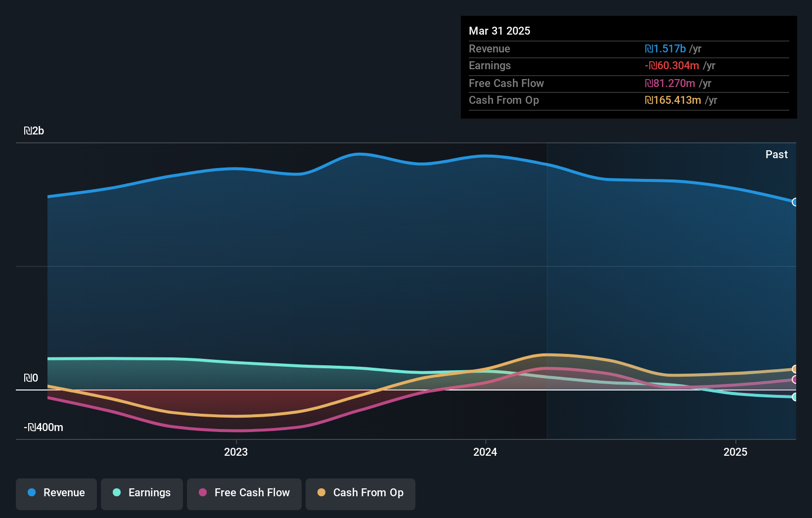The width and height of the screenshot is (812, 518).
Task: Select the 2024 axis label
Action: [x=485, y=451]
